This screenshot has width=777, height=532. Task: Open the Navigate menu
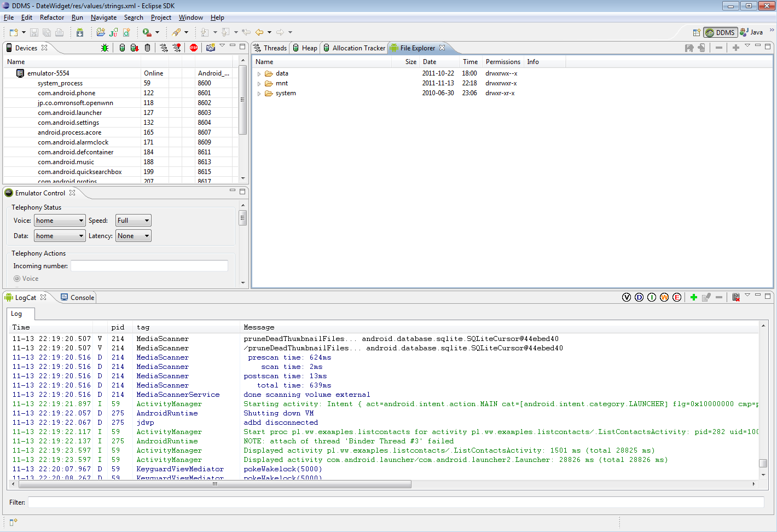103,18
